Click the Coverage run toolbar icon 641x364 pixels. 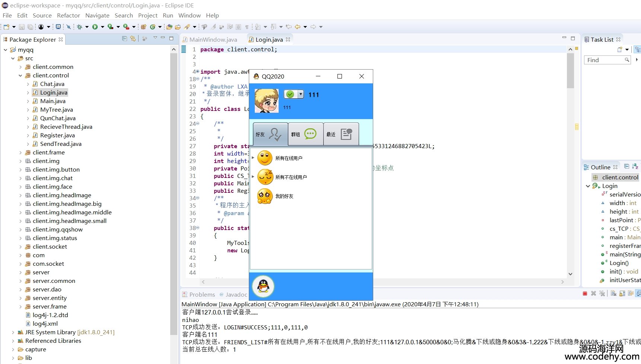point(110,27)
